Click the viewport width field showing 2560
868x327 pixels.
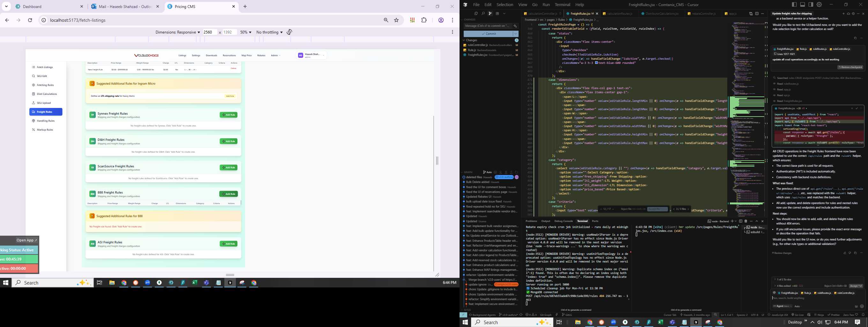(x=210, y=32)
